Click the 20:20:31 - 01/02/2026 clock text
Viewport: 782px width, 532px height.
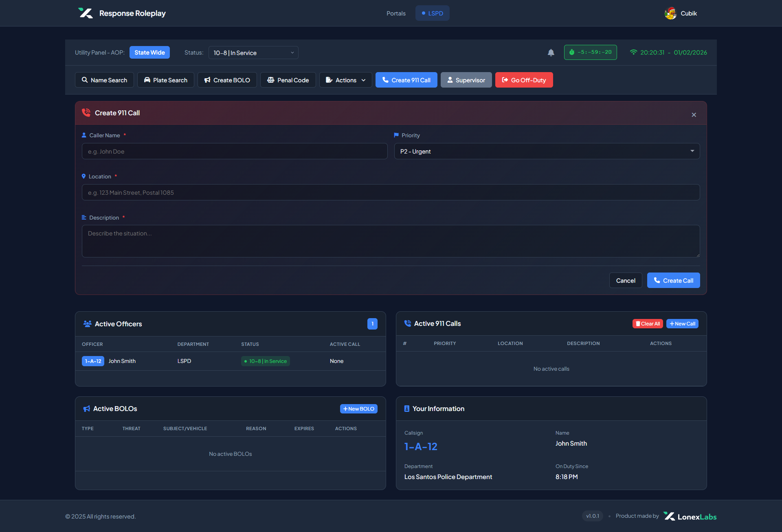pos(674,52)
